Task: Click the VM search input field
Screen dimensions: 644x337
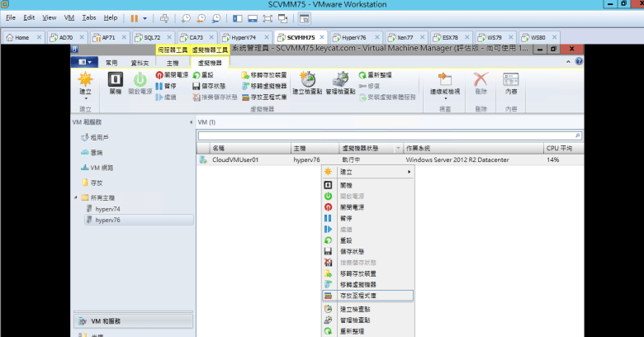Action: coord(388,135)
